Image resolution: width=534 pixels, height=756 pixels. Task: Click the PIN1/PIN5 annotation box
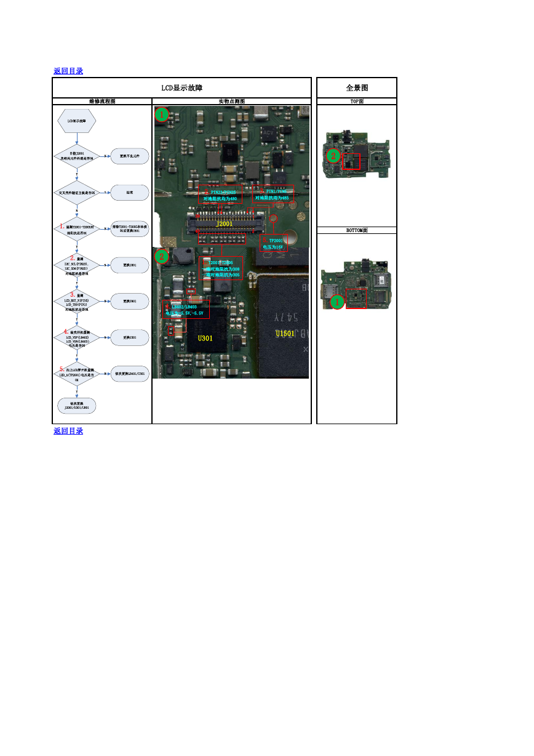[x=273, y=195]
